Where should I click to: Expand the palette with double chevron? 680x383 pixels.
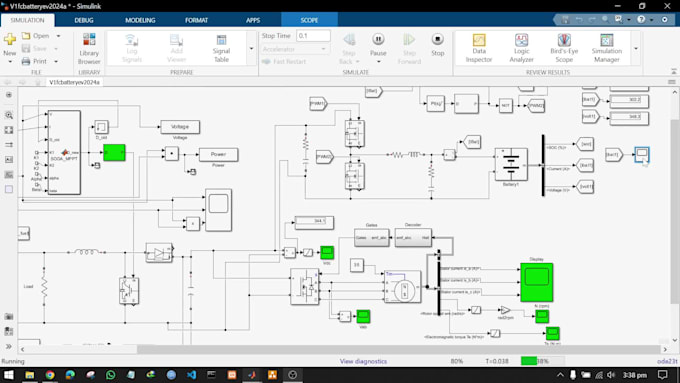coord(9,346)
